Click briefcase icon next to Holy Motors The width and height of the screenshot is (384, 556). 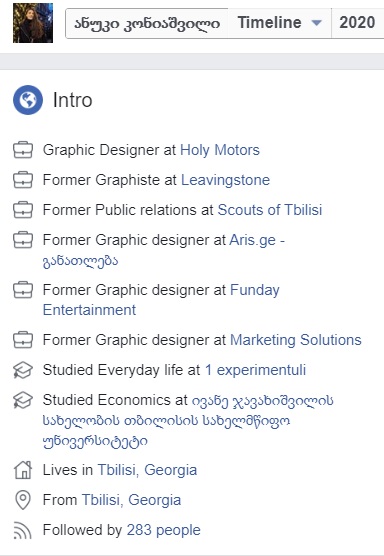pos(23,150)
